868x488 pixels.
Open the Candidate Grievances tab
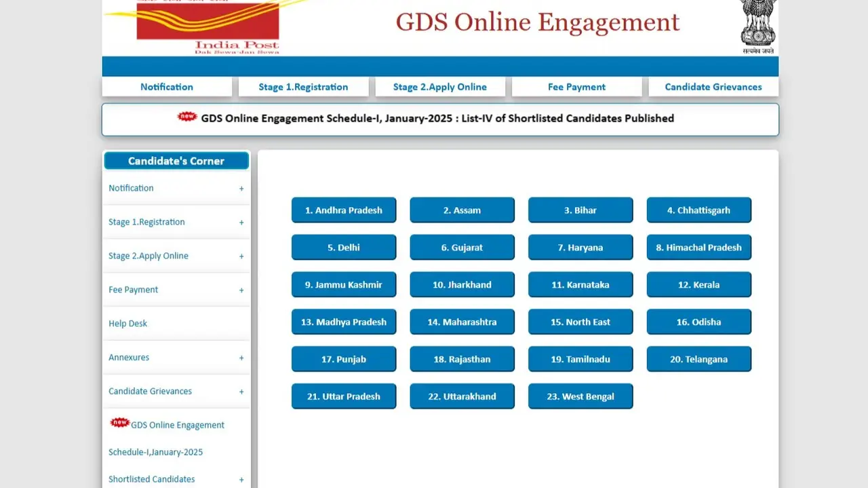713,87
